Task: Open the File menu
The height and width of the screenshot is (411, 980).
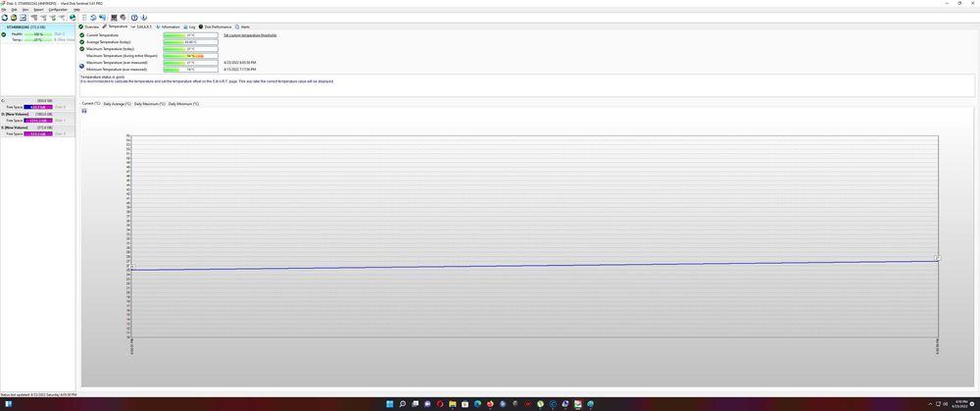Action: point(4,10)
